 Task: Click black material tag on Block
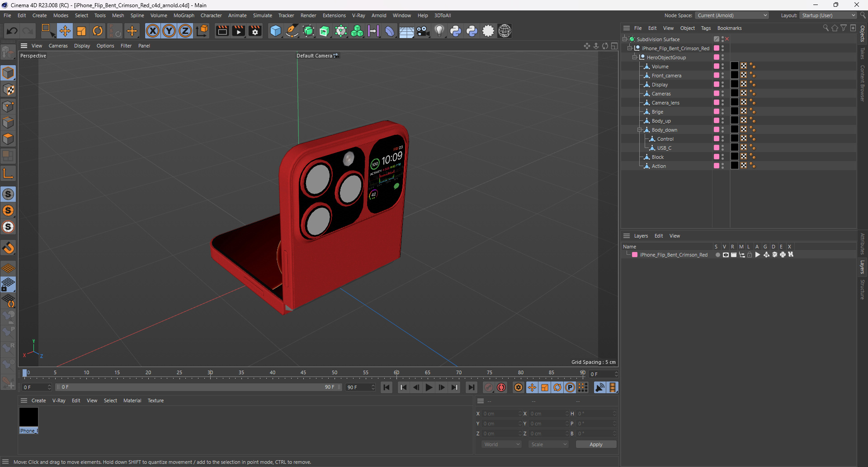[x=735, y=157]
